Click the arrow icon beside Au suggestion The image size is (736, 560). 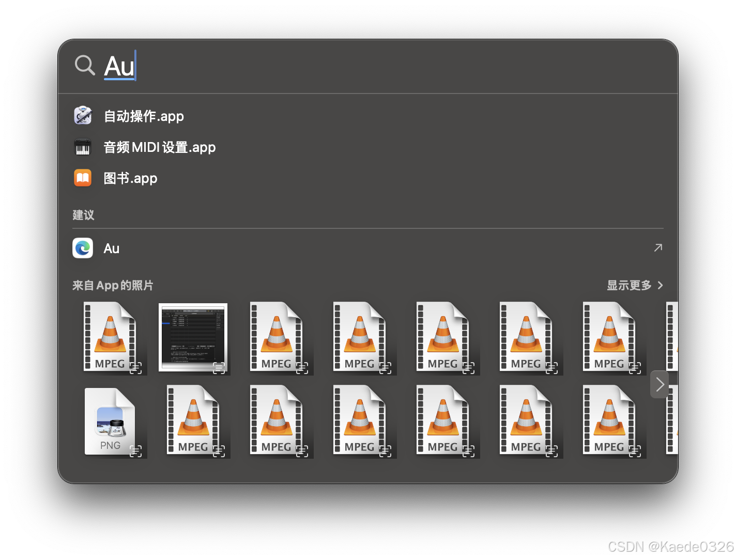[x=658, y=248]
